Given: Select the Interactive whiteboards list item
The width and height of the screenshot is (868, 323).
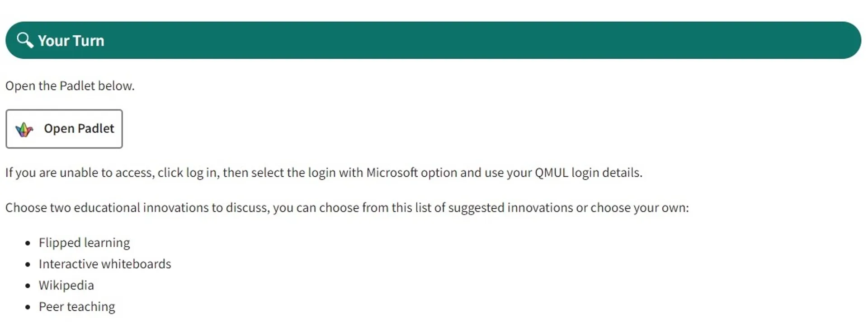Looking at the screenshot, I should 105,264.
